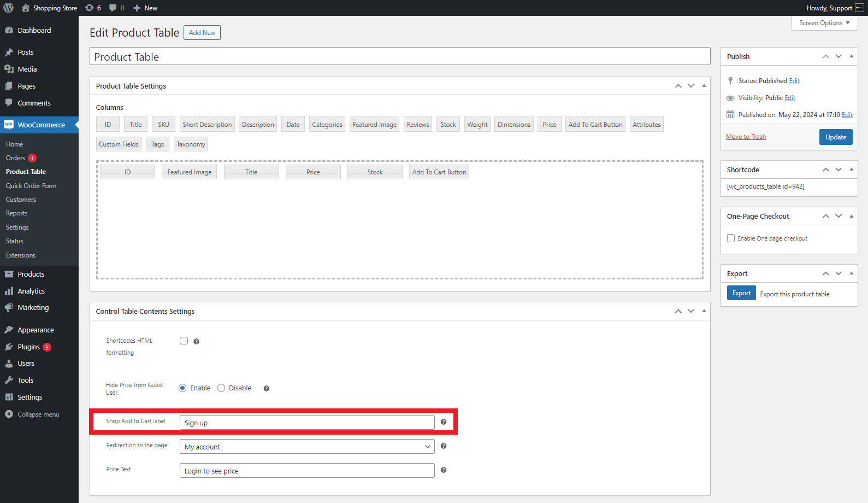
Task: Open the Redirection to the page dropdown
Action: pos(307,447)
